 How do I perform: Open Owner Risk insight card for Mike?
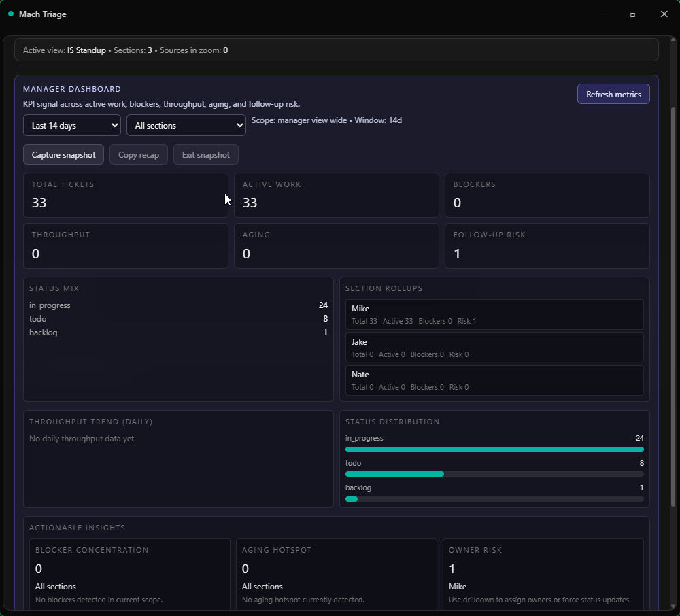tap(543, 575)
